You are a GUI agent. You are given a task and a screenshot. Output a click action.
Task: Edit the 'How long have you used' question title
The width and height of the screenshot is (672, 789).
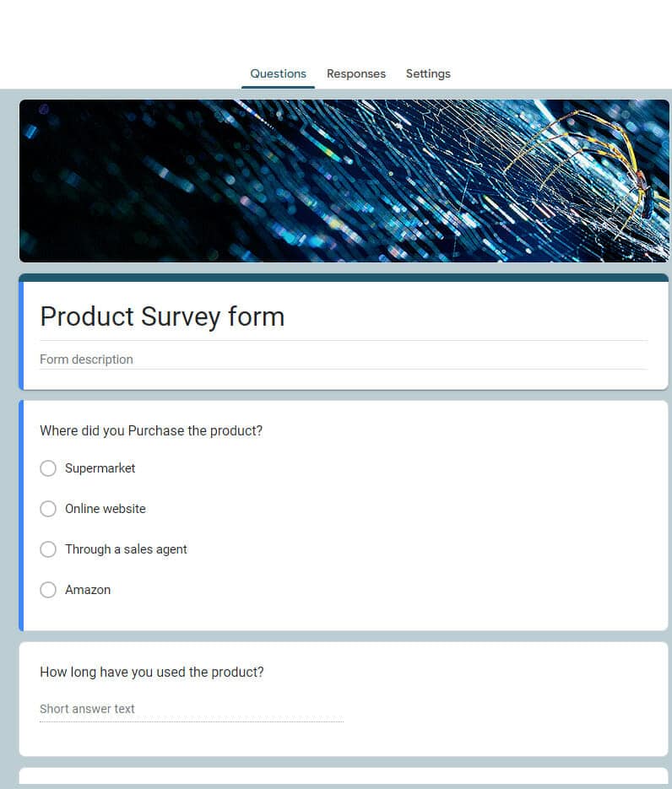152,672
